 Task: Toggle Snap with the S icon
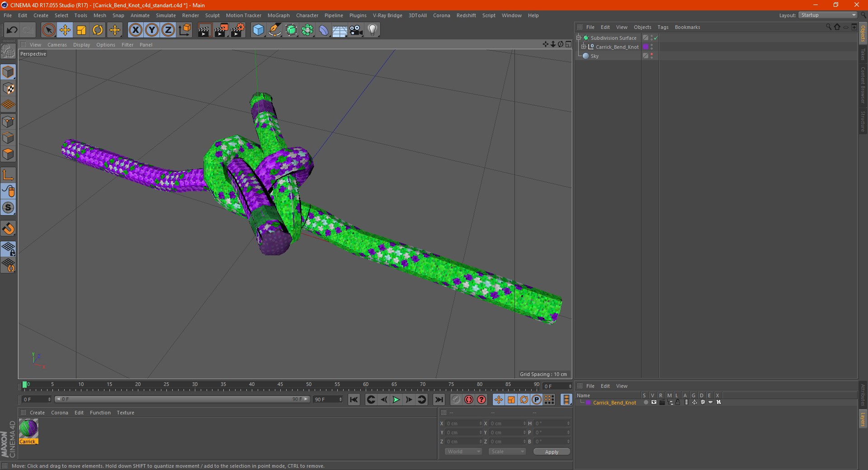(x=9, y=207)
